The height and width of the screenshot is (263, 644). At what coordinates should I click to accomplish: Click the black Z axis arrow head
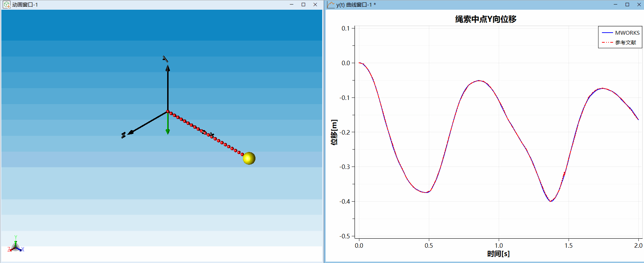[130, 133]
